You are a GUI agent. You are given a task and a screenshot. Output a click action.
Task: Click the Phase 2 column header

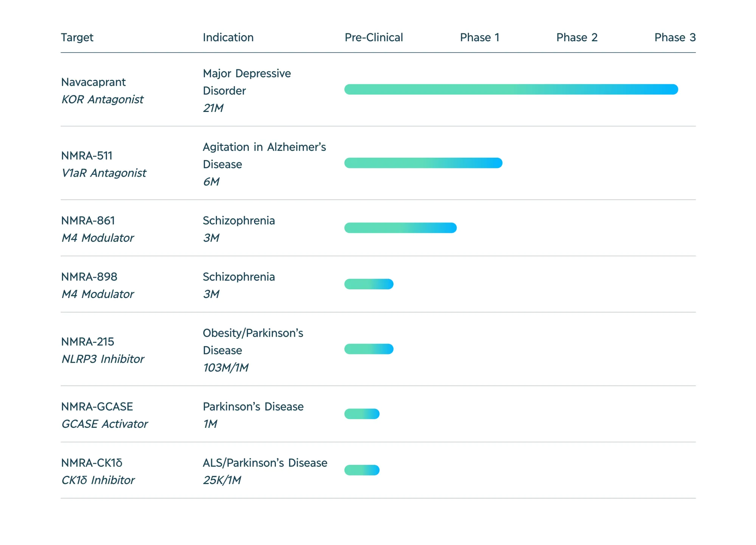[576, 37]
